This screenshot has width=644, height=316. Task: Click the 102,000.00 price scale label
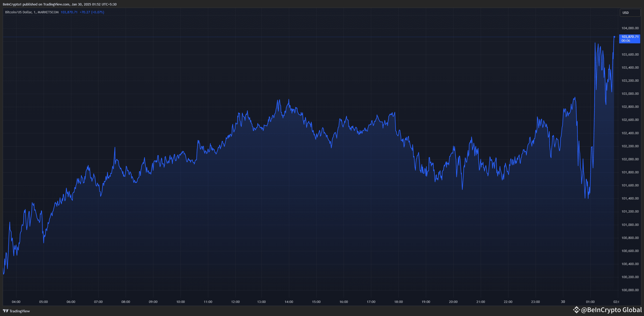pos(630,159)
